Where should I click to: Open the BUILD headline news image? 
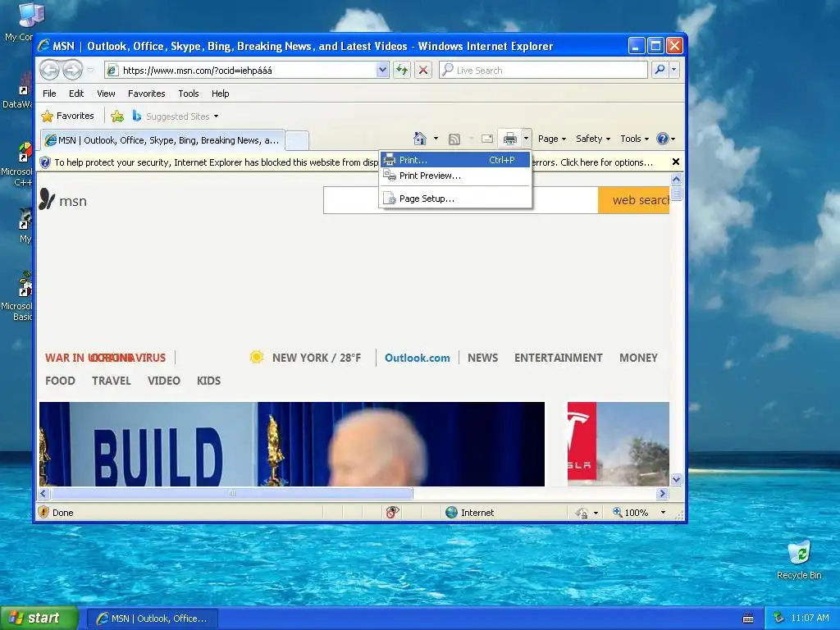292,444
